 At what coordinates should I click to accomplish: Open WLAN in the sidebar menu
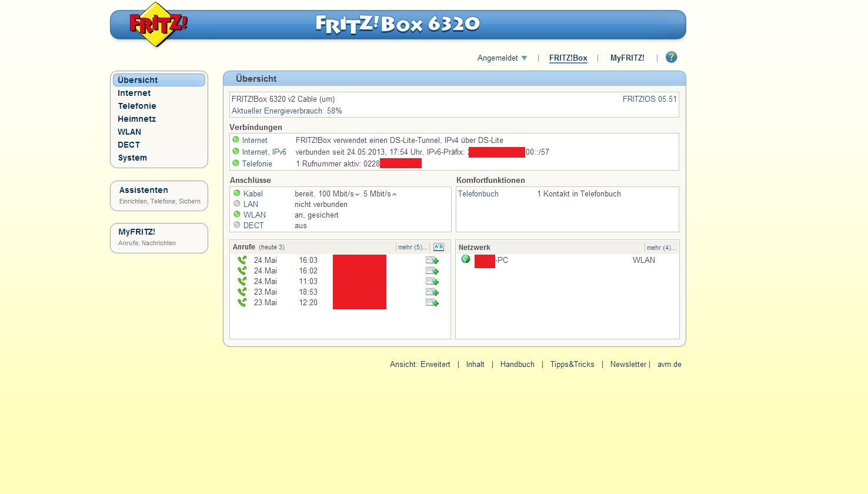pyautogui.click(x=129, y=132)
